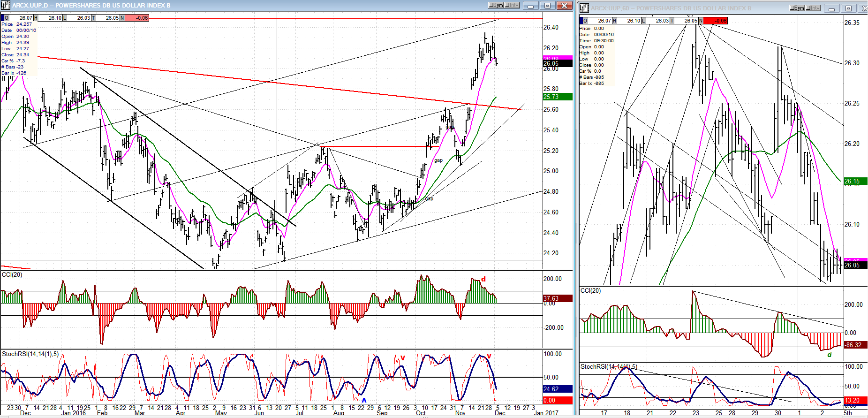
Task: Toggle Sym link on the 60-minute chart
Action: coord(797,8)
